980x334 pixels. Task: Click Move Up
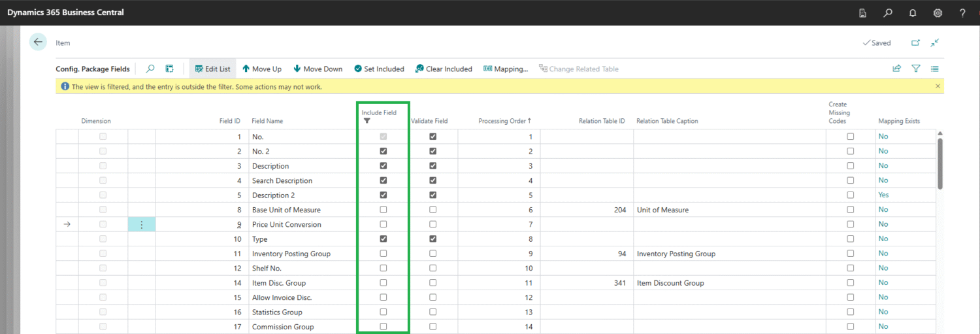tap(262, 69)
